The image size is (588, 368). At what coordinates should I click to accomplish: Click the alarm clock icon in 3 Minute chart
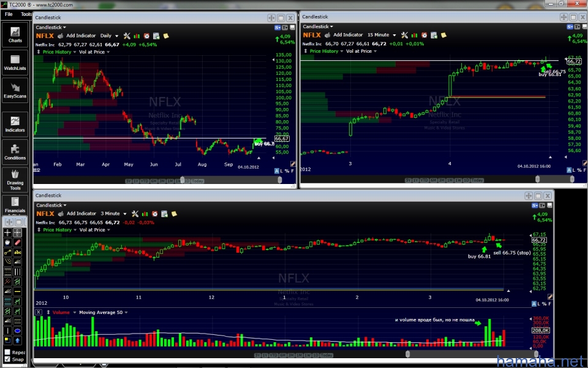pos(155,213)
